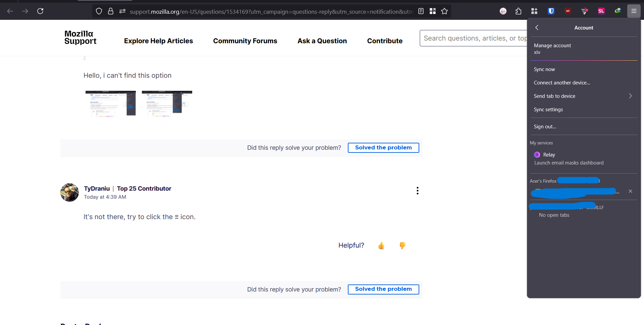The height and width of the screenshot is (325, 644).
Task: Open the Relay service icon
Action: click(537, 155)
